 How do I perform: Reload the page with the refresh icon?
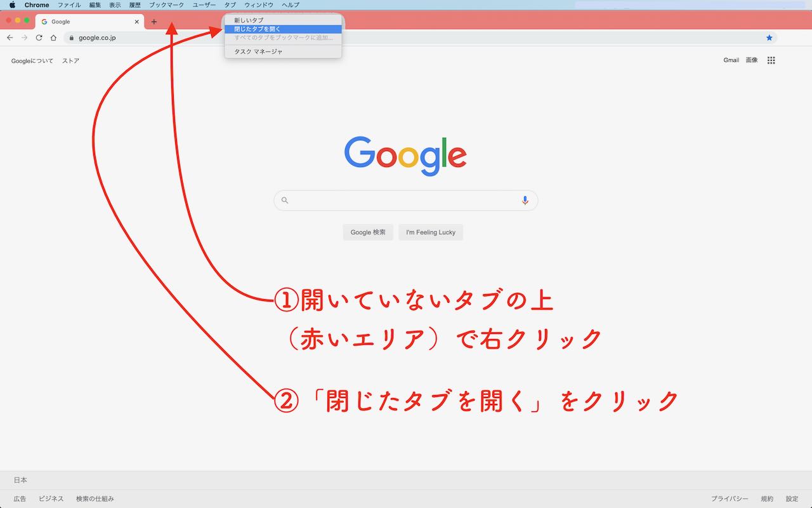[39, 37]
